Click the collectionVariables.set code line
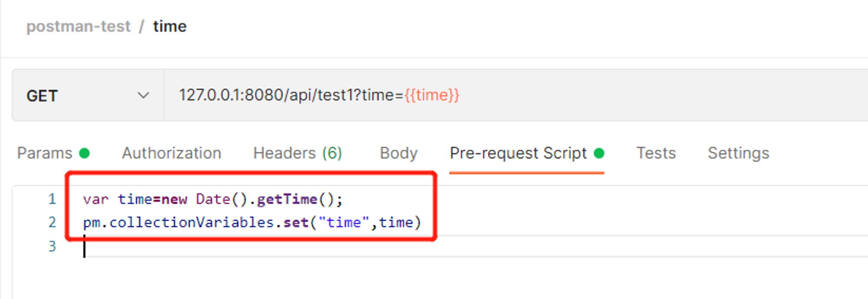868x299 pixels. point(252,222)
